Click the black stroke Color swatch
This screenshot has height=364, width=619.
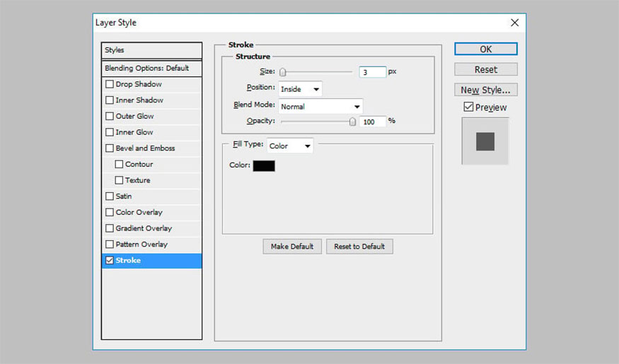click(x=264, y=165)
